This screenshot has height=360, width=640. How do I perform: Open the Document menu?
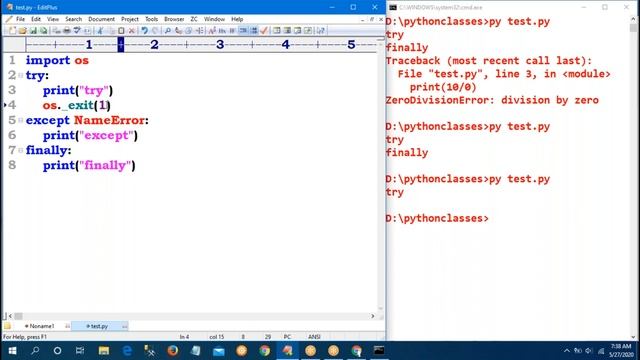click(x=101, y=19)
